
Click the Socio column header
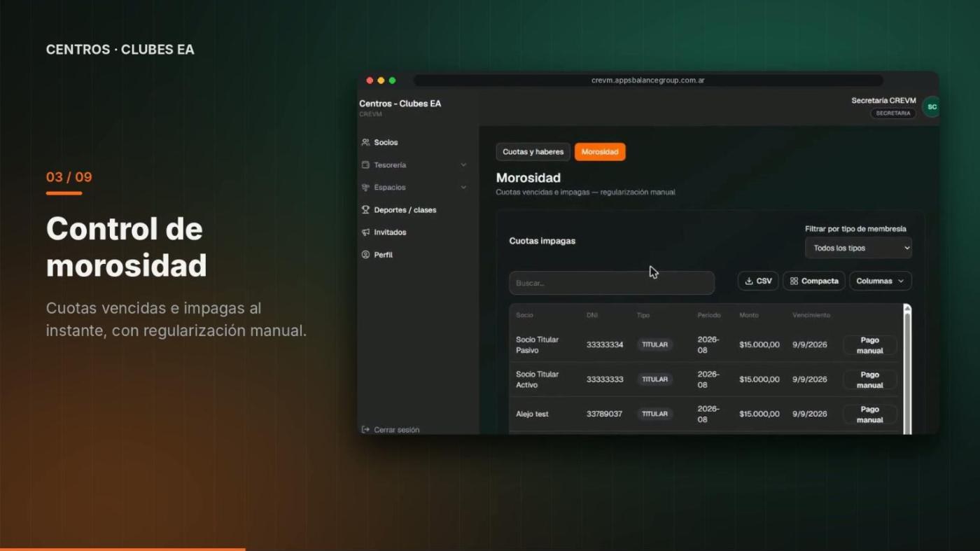524,315
